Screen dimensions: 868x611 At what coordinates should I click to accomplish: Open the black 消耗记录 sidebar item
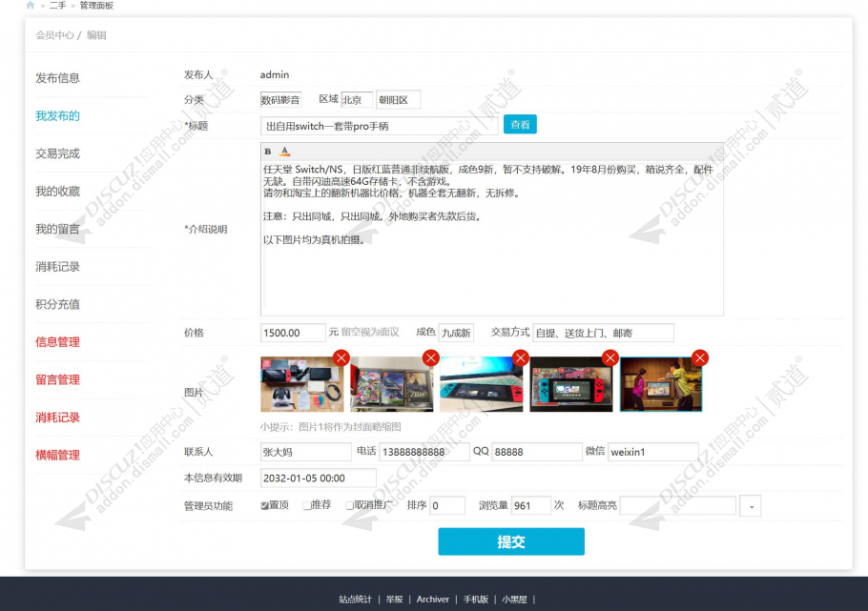[57, 266]
